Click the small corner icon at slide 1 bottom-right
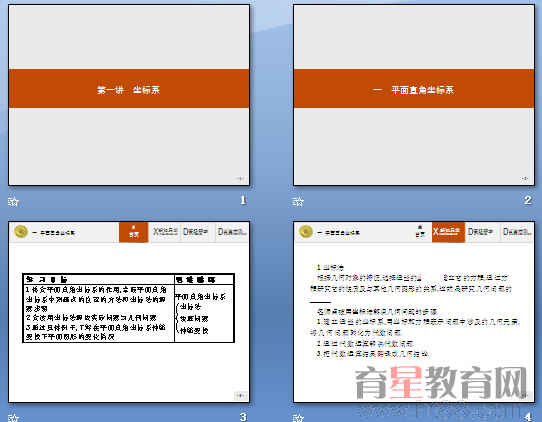The width and height of the screenshot is (542, 422). (x=241, y=179)
